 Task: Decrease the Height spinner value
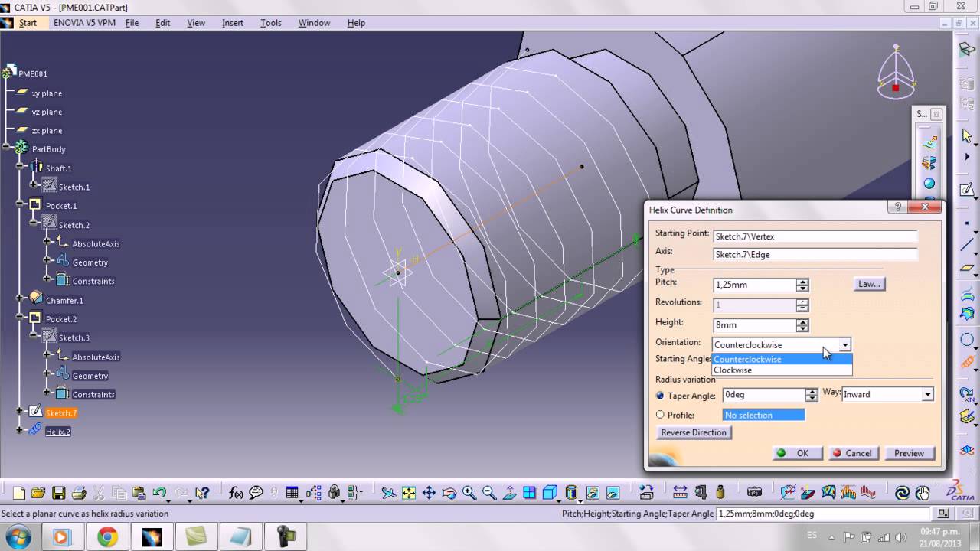click(x=802, y=329)
